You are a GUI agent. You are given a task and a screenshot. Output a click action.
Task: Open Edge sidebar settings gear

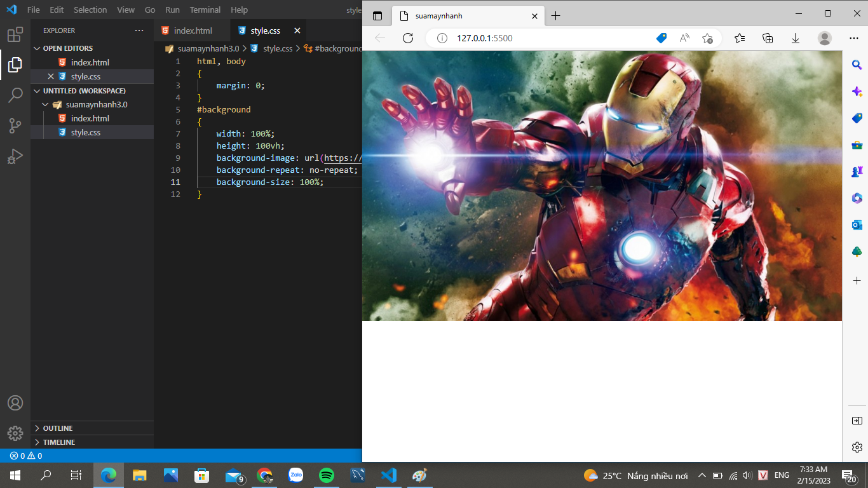[x=857, y=447]
